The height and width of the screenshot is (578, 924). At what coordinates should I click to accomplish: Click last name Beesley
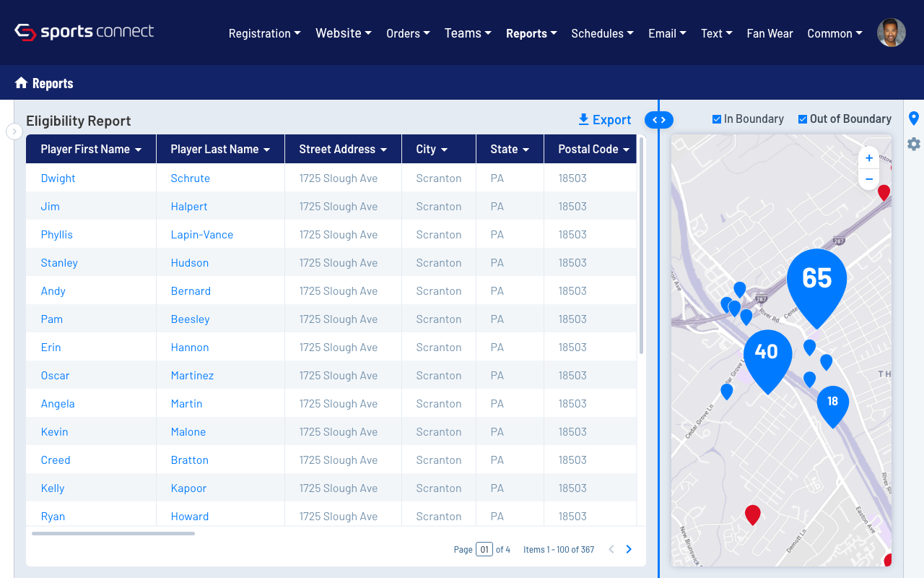pyautogui.click(x=190, y=319)
